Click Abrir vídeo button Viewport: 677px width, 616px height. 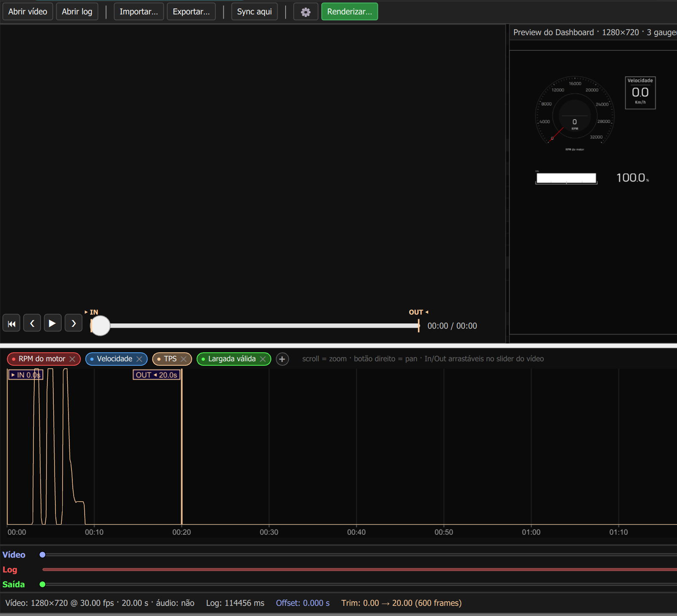coord(28,12)
